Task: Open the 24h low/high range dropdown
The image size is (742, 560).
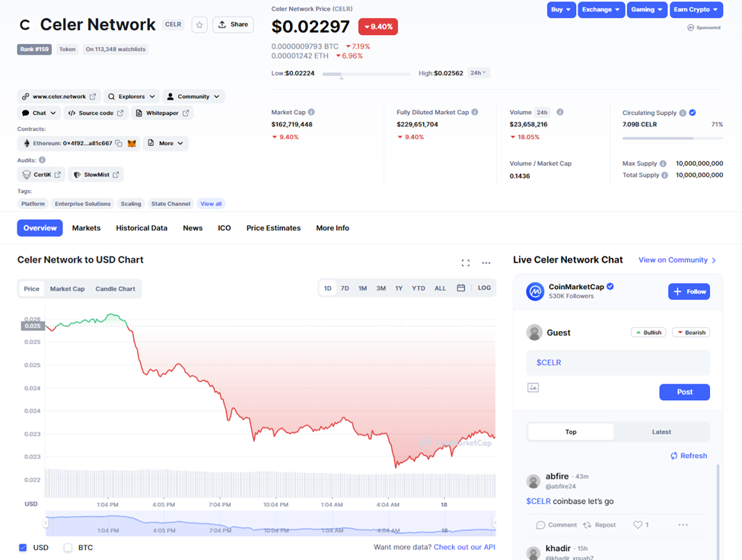Action: [479, 73]
